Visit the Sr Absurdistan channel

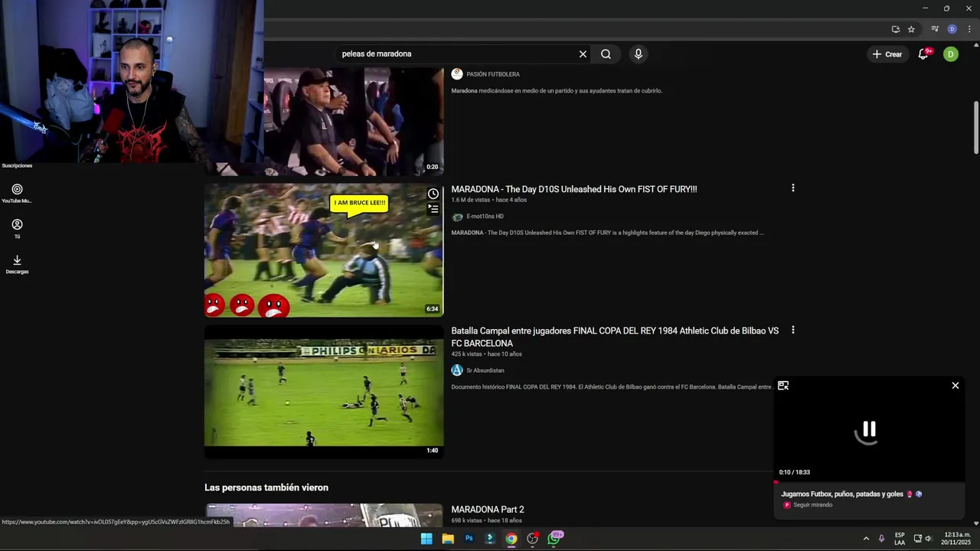click(485, 370)
